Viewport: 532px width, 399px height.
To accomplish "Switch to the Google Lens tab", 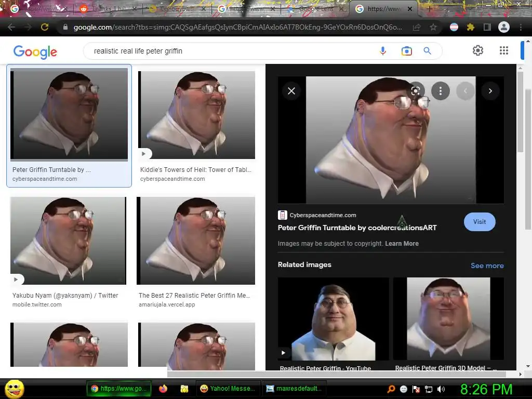I will 315,9.
